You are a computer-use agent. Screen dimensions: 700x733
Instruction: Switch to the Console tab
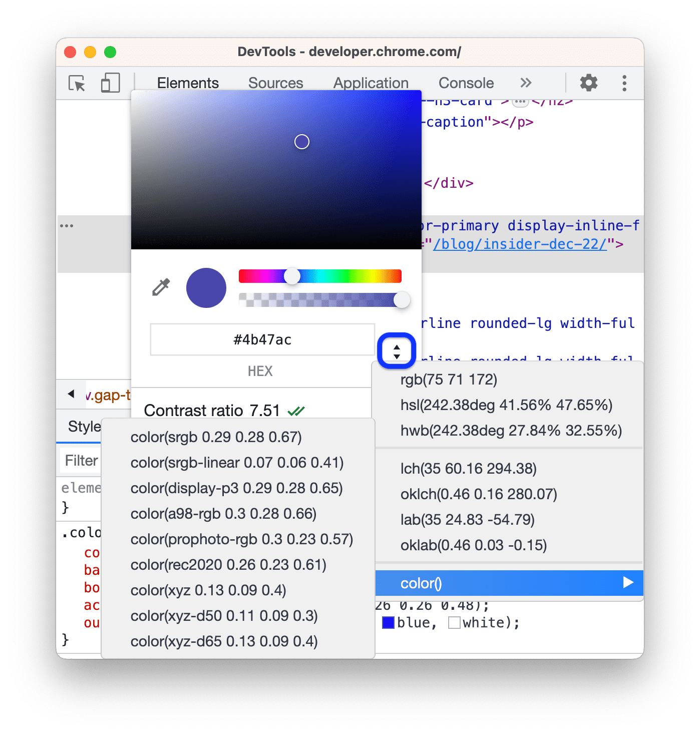tap(466, 83)
